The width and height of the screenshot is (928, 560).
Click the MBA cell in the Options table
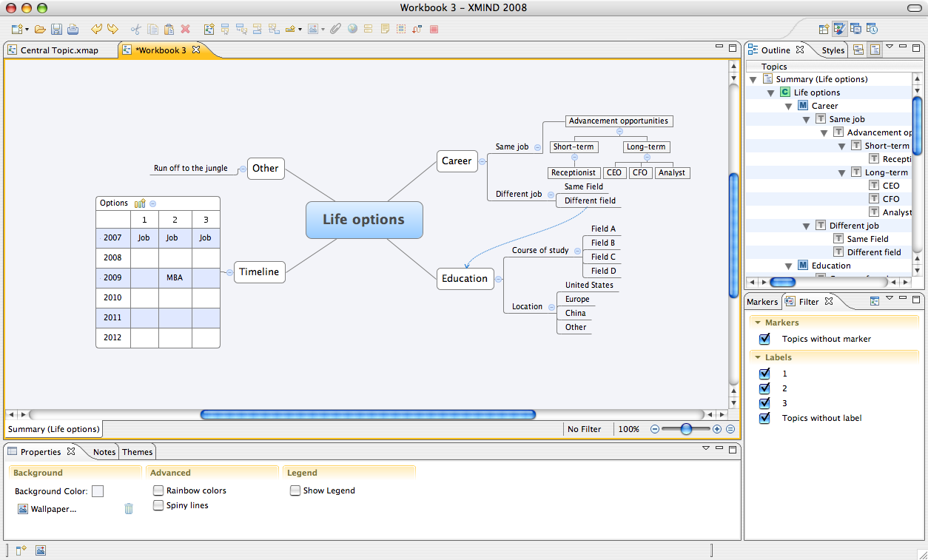tap(175, 278)
